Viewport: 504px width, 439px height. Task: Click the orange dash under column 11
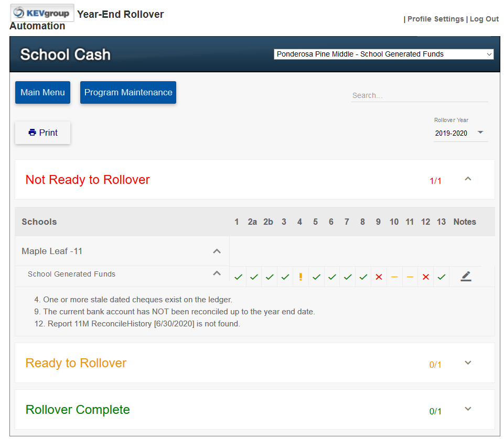pyautogui.click(x=410, y=277)
